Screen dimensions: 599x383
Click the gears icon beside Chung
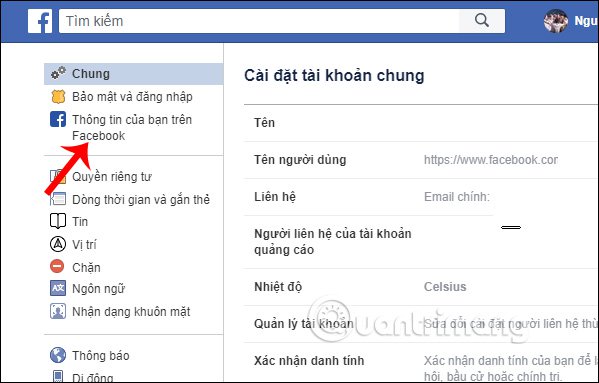58,73
